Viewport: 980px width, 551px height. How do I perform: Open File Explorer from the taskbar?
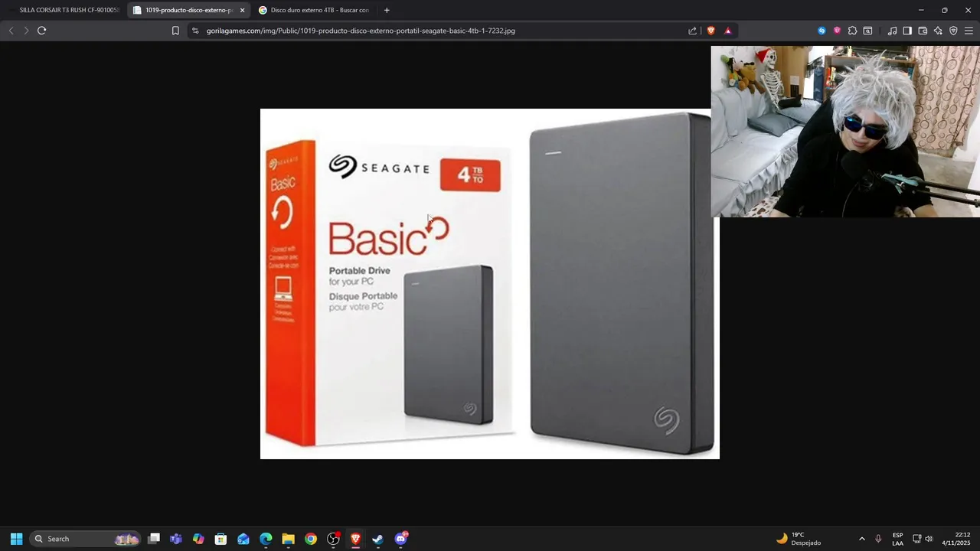pos(288,539)
